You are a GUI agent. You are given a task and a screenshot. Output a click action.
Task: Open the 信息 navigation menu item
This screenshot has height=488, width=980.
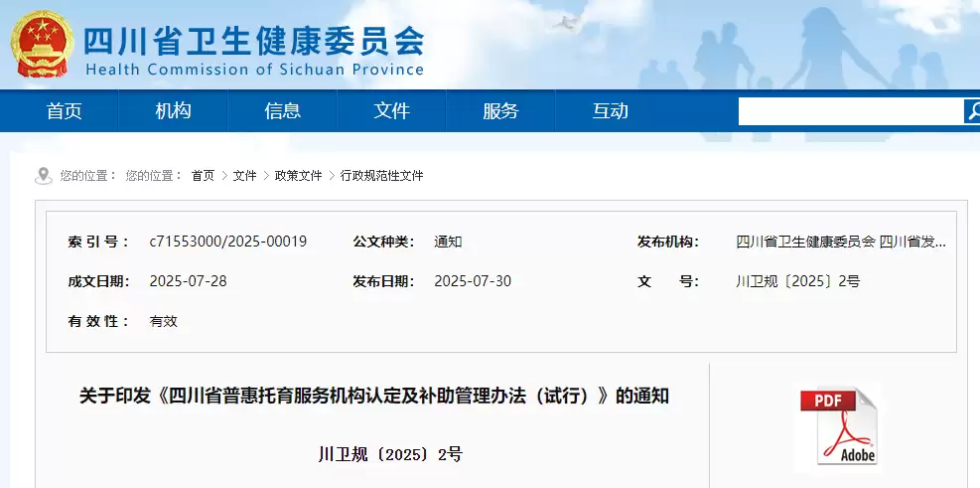283,111
